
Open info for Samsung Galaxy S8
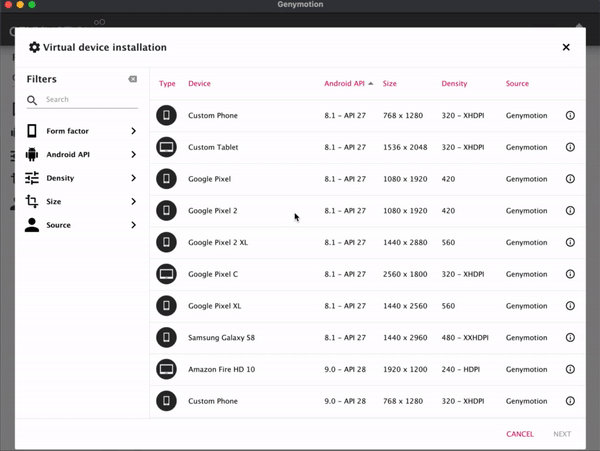click(x=570, y=338)
